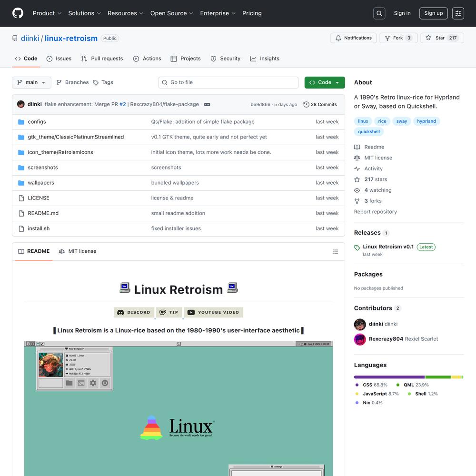Expand the Resources menu
Viewport: 476px width, 476px height.
(125, 13)
